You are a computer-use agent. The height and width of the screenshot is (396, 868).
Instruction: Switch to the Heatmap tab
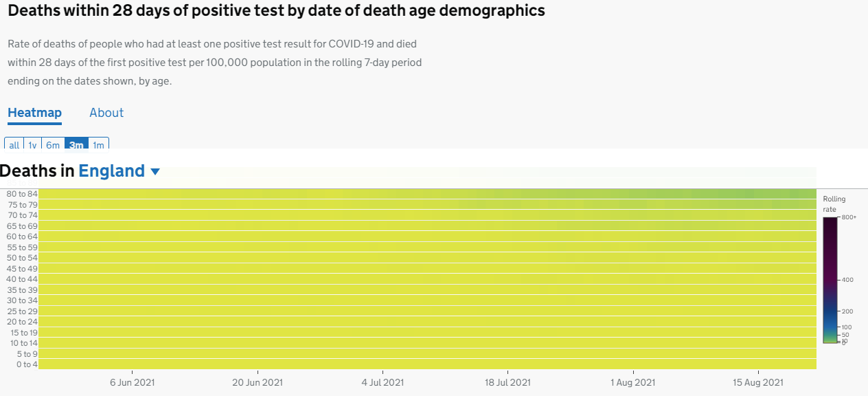[34, 113]
